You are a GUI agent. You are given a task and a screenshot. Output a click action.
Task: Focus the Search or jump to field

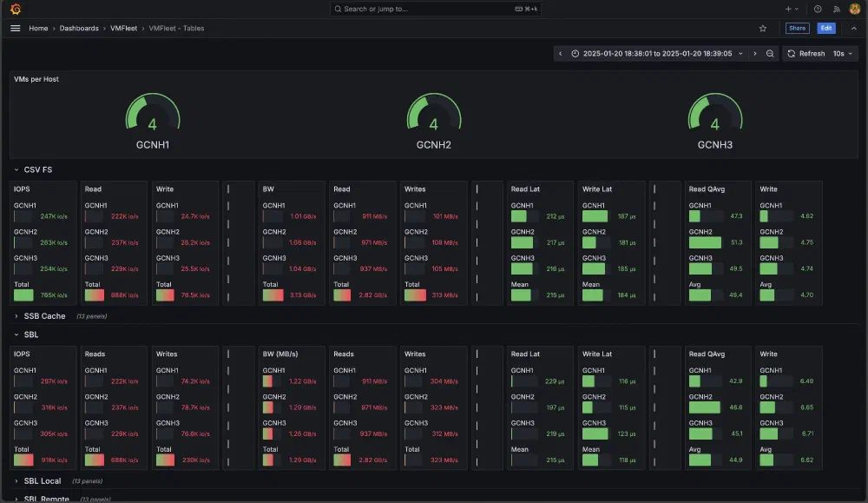pyautogui.click(x=435, y=9)
